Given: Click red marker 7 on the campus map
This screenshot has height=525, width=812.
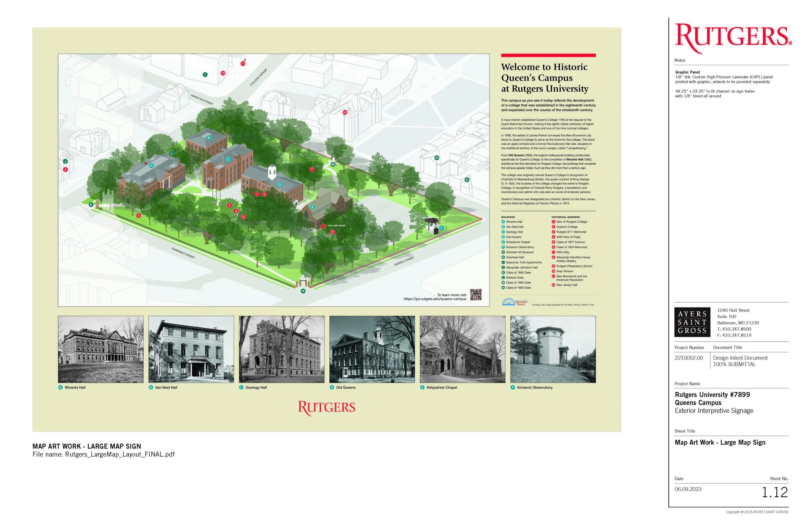Looking at the screenshot, I should (311, 169).
